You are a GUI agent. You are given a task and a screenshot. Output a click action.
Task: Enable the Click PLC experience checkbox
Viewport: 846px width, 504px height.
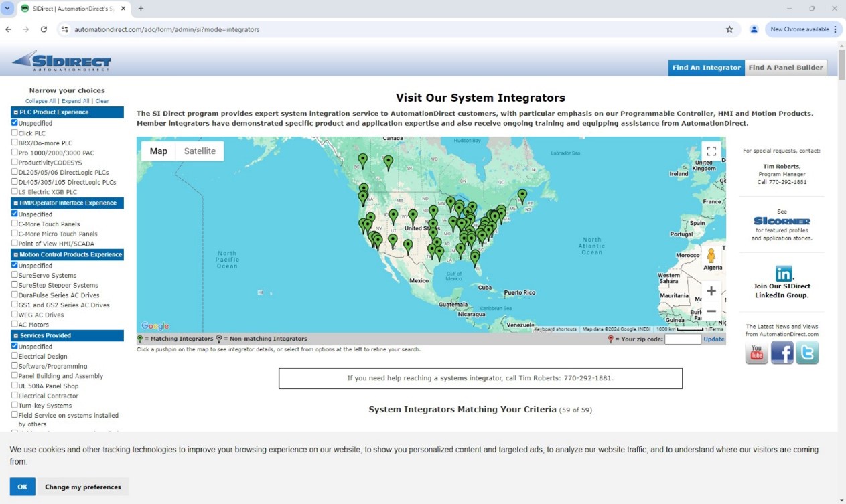pyautogui.click(x=13, y=133)
